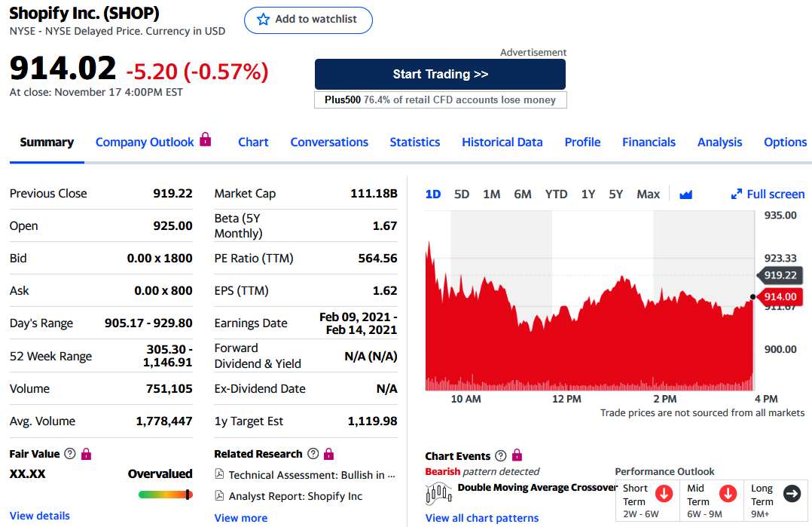Select the 1M chart range
The height and width of the screenshot is (527, 812).
point(491,195)
